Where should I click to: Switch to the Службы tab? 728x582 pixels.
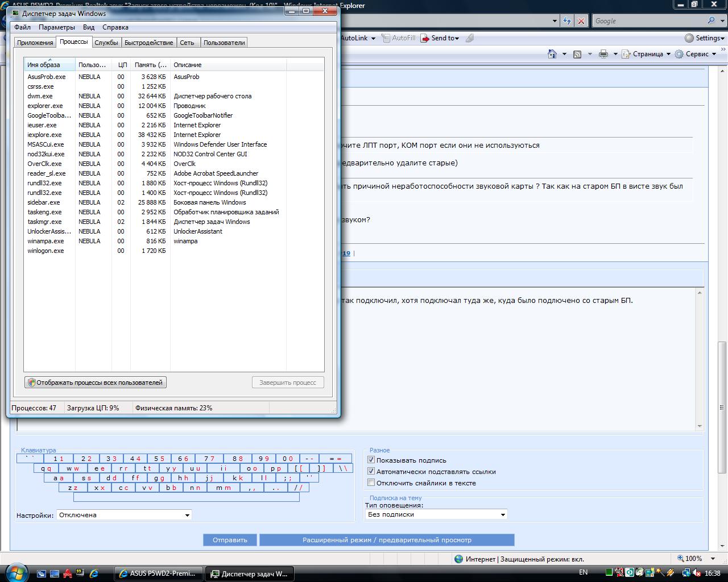tap(106, 43)
